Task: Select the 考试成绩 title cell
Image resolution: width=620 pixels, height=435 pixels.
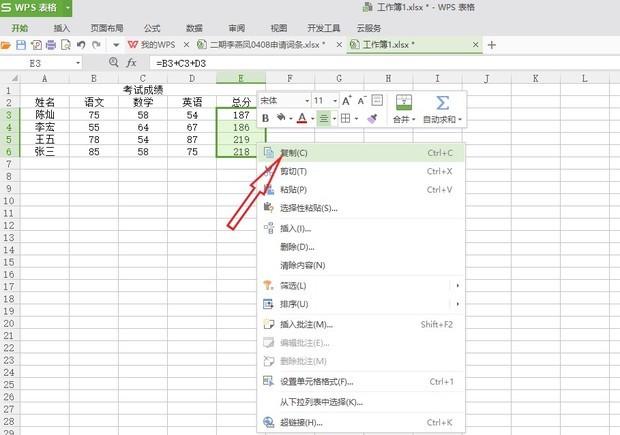Action: click(143, 90)
